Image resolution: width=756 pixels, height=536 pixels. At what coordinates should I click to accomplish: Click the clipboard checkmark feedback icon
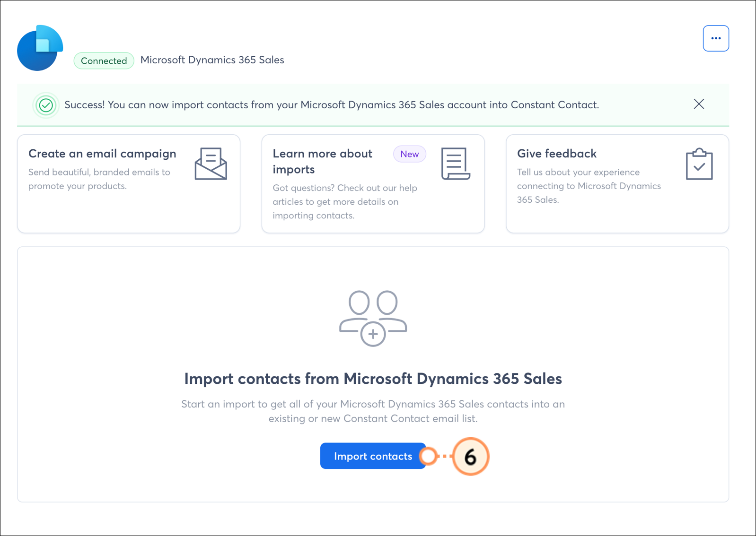click(x=699, y=164)
